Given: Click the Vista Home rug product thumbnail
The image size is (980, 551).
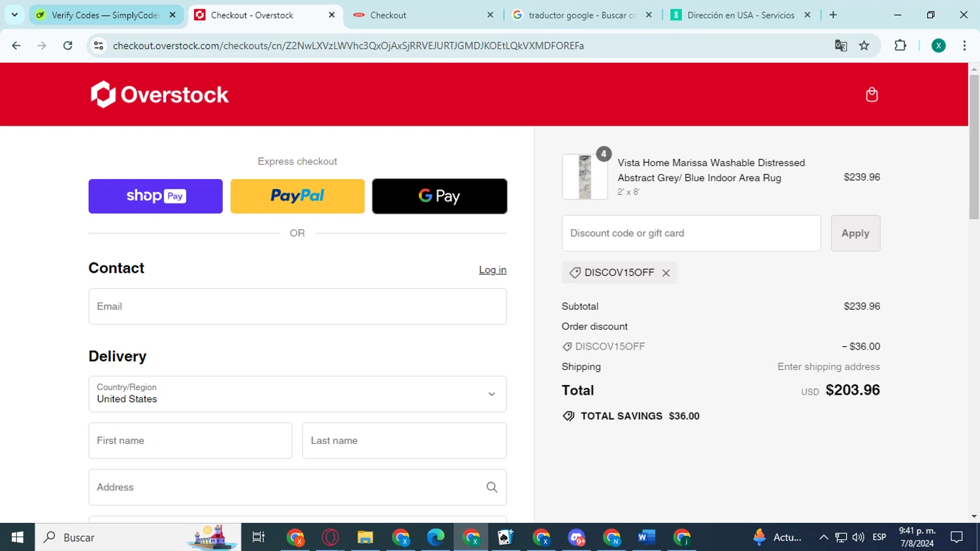Looking at the screenshot, I should tap(585, 177).
